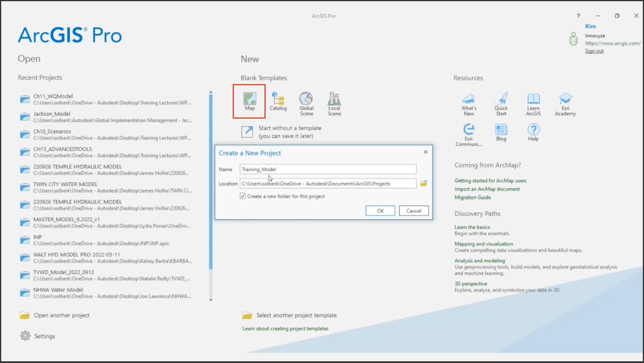Open Esri Academy resource
Image resolution: width=644 pixels, height=363 pixels.
tap(565, 104)
